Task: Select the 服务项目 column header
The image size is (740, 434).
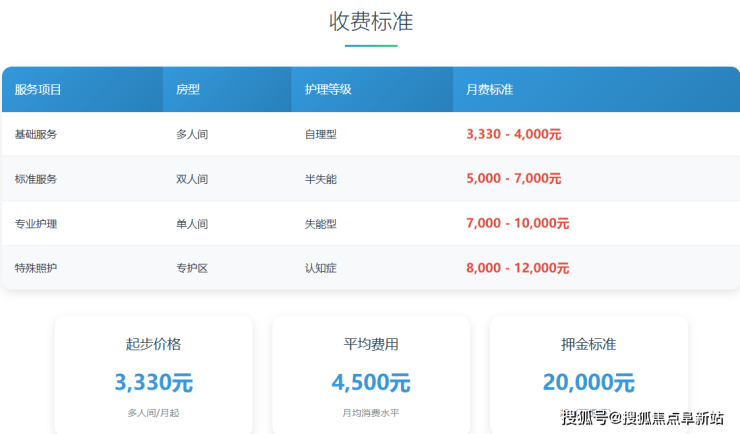Action: click(38, 90)
